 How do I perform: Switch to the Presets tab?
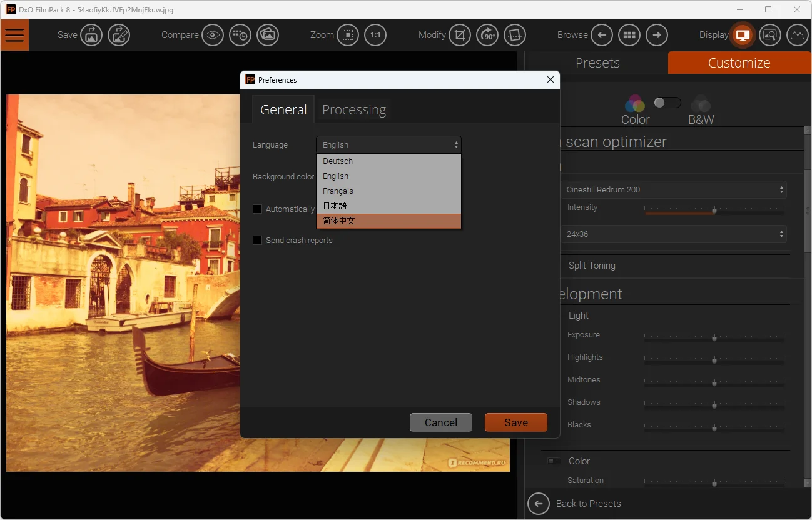(597, 63)
